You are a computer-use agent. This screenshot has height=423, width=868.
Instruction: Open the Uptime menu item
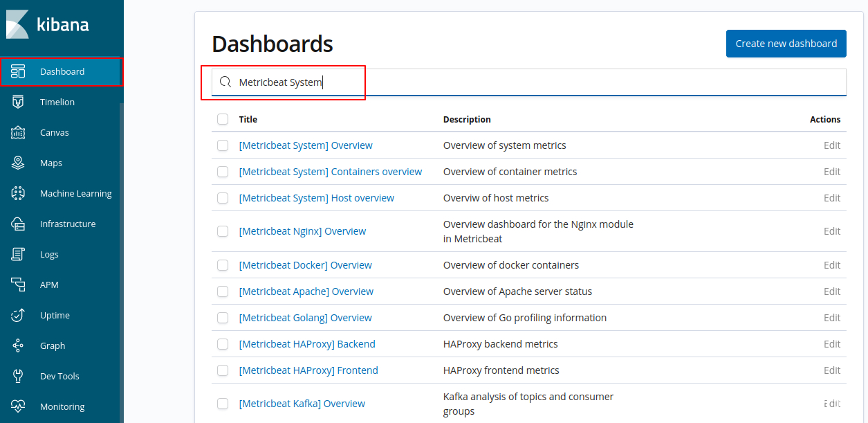[x=55, y=315]
